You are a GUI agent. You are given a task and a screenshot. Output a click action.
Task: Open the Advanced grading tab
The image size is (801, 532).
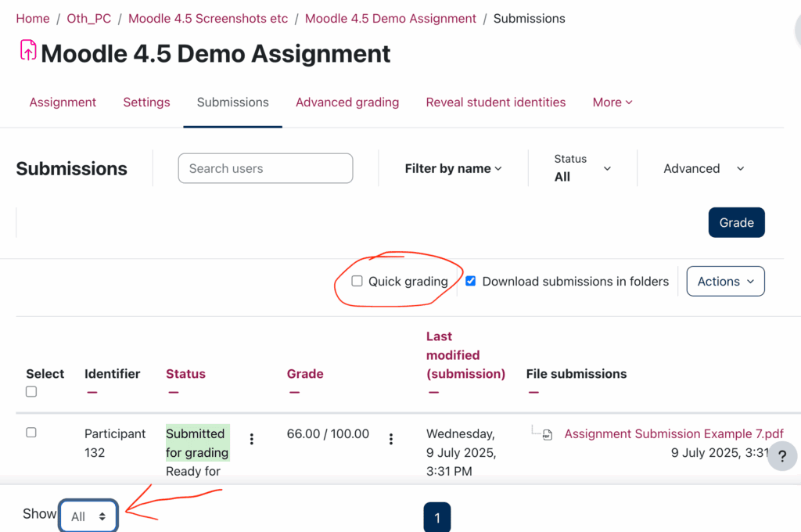point(347,102)
